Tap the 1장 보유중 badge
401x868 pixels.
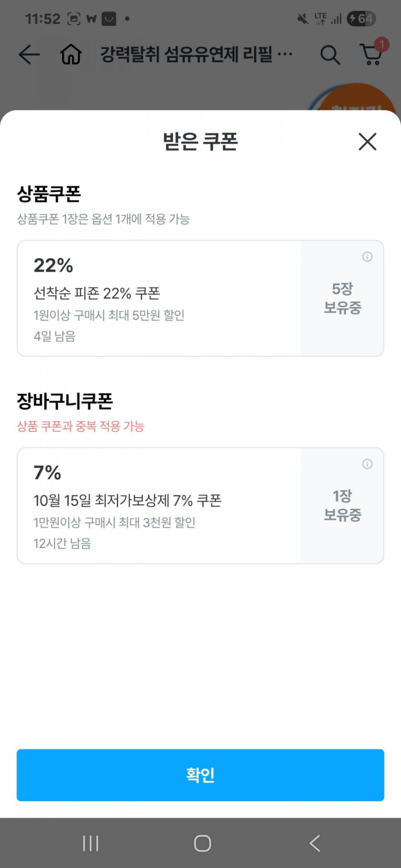(342, 506)
